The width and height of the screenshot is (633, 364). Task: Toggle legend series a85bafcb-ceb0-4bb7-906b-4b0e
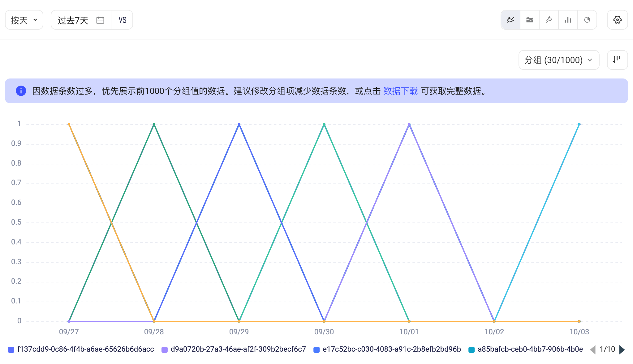[x=526, y=349]
